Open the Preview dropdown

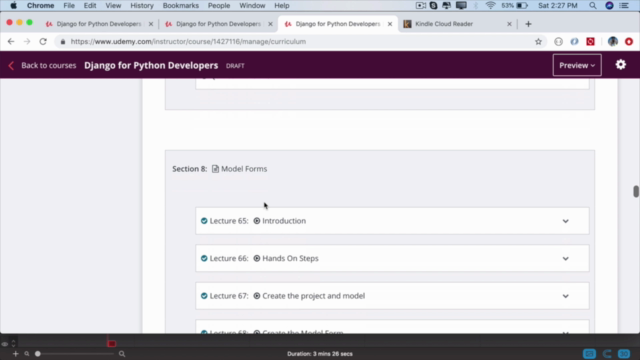577,65
